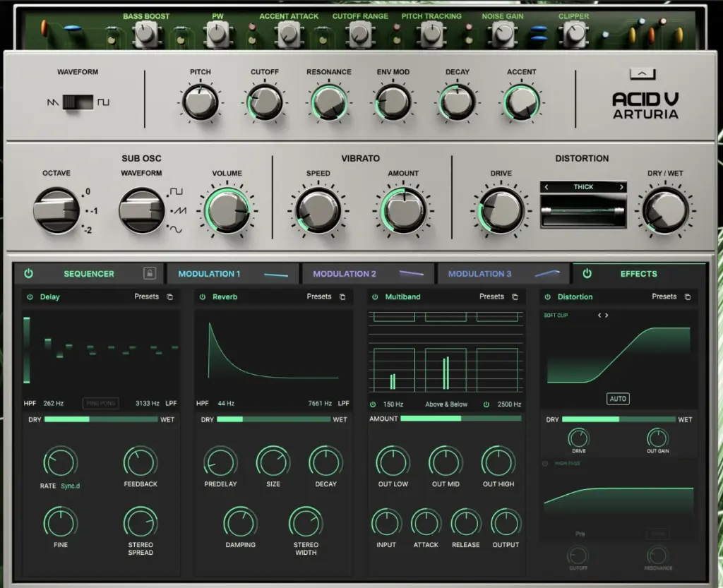723x588 pixels.
Task: Click the DECAY knob on main panel
Action: 457,102
